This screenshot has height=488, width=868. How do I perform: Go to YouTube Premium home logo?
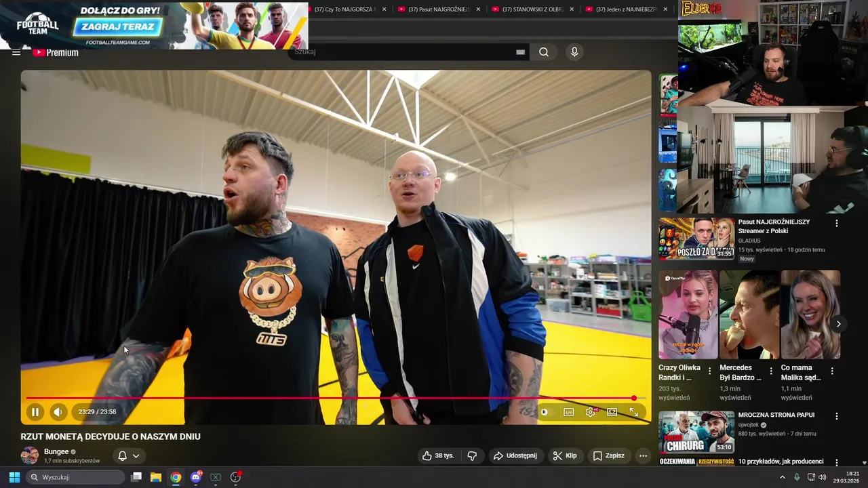click(56, 52)
